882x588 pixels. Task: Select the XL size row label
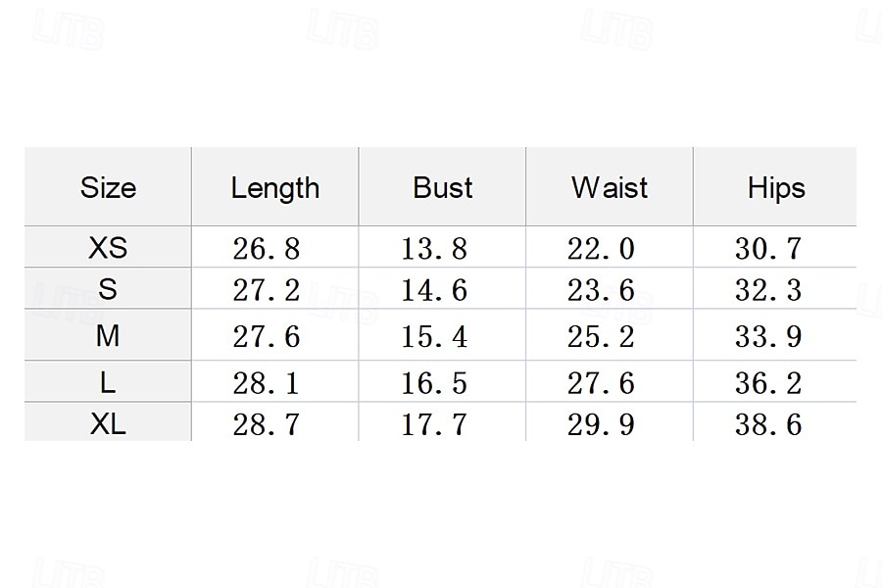108,423
